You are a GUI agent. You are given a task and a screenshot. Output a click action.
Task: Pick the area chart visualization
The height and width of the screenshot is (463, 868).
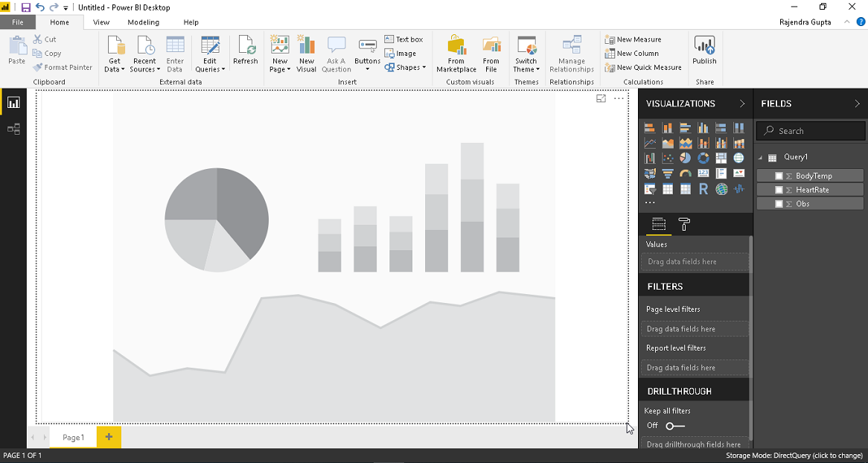(668, 144)
